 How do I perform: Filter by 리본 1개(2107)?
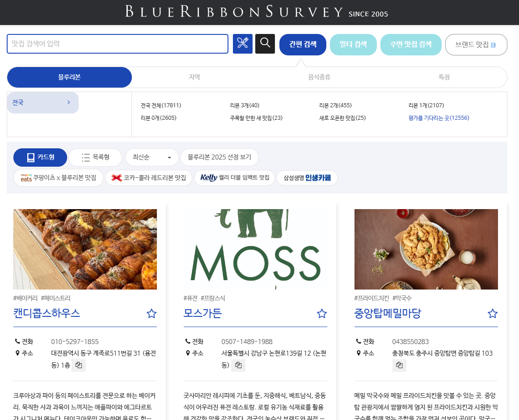click(x=426, y=105)
